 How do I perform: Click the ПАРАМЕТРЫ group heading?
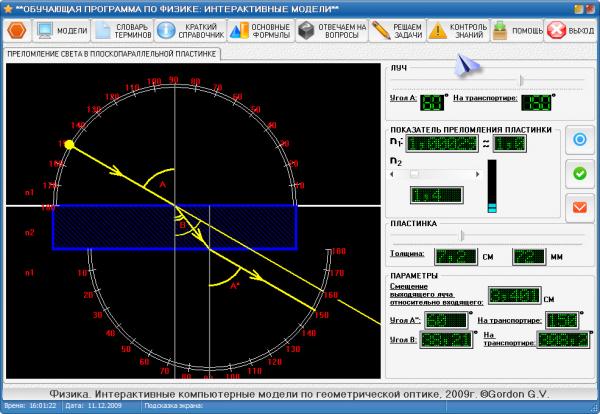(x=414, y=275)
